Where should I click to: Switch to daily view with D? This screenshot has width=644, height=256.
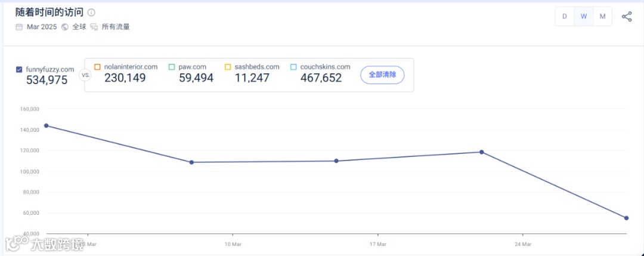565,17
